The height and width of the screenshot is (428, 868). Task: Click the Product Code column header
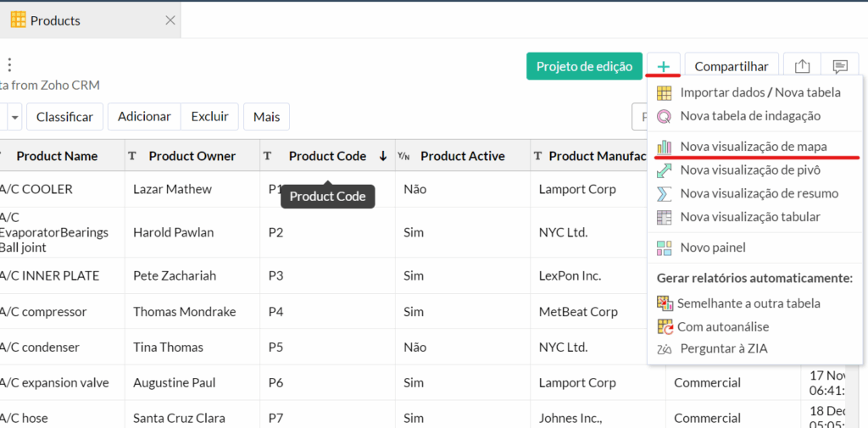click(x=327, y=156)
